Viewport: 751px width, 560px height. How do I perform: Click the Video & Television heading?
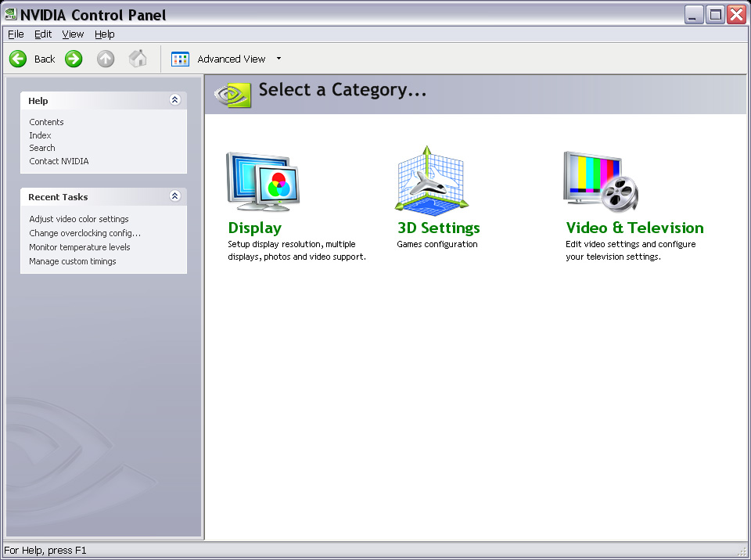(634, 228)
